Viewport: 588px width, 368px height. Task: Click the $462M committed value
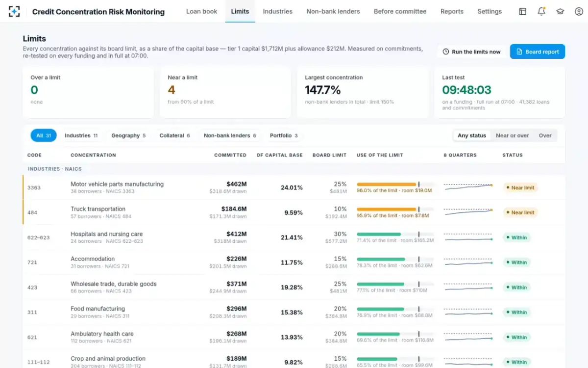coord(237,184)
